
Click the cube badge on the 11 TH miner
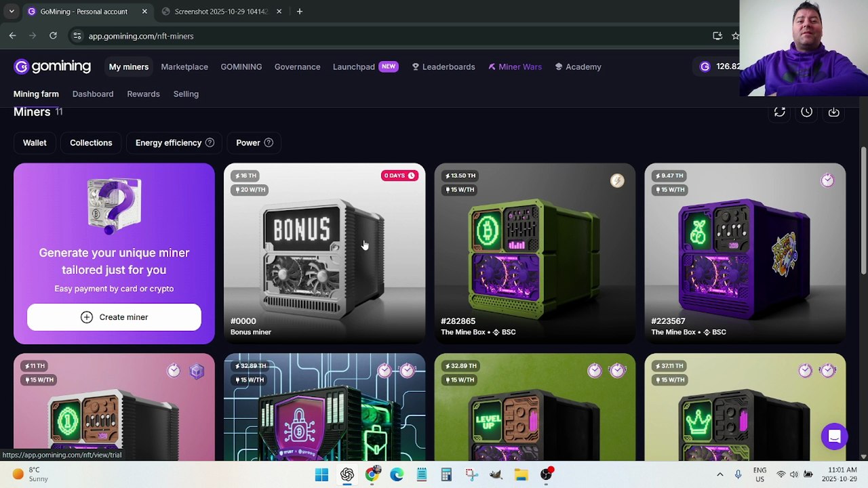click(197, 371)
